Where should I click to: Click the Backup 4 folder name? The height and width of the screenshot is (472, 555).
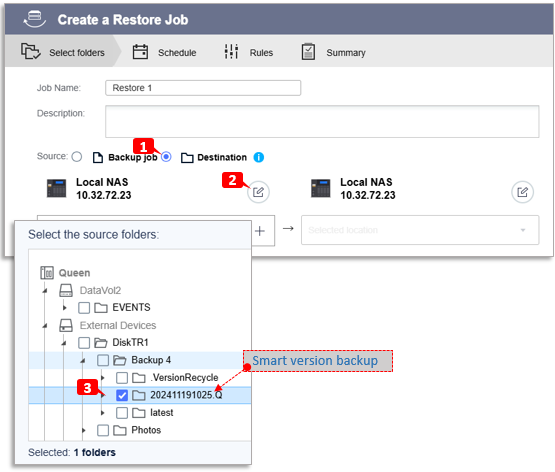pyautogui.click(x=151, y=360)
